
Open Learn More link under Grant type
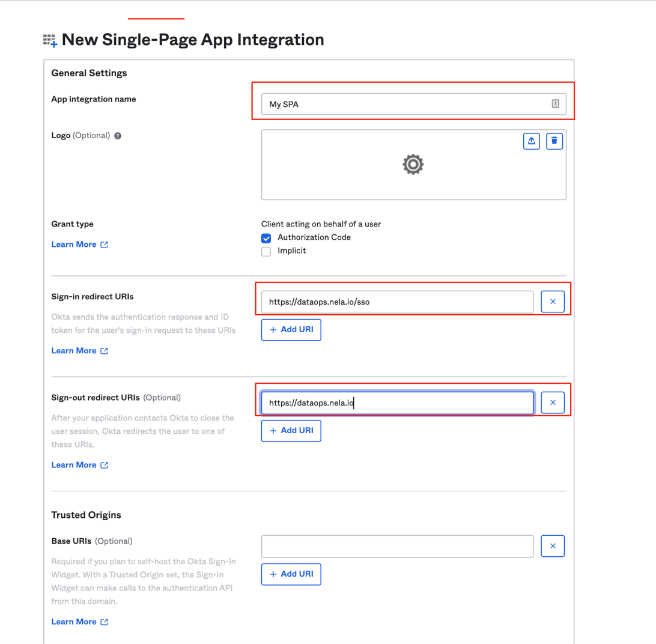tap(79, 245)
